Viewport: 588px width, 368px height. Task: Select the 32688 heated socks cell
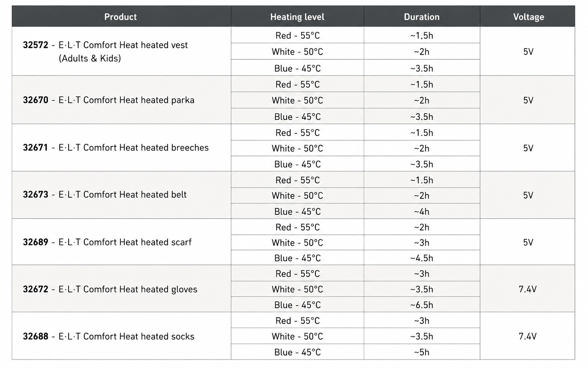pos(121,336)
